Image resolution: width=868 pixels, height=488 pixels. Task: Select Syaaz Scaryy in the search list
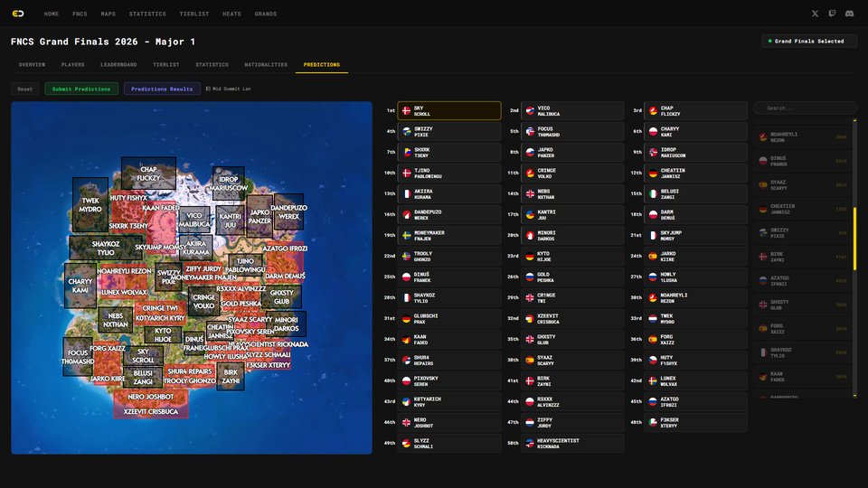(804, 184)
